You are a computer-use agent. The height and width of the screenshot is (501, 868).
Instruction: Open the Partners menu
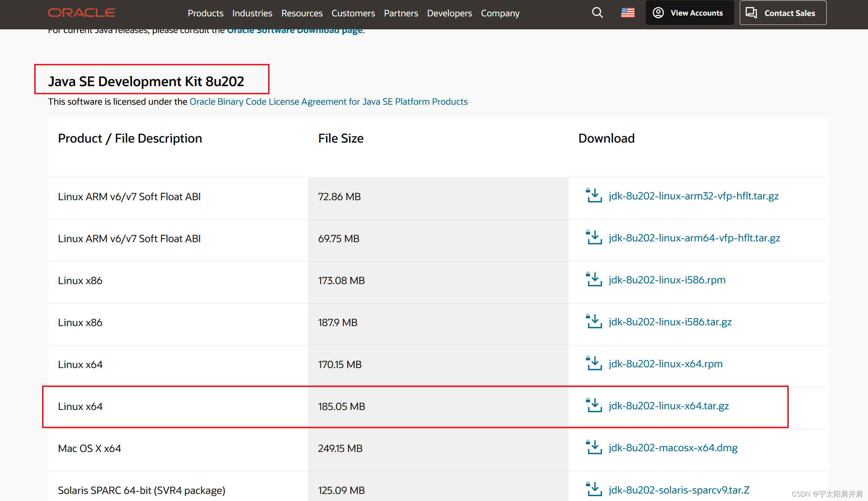401,13
